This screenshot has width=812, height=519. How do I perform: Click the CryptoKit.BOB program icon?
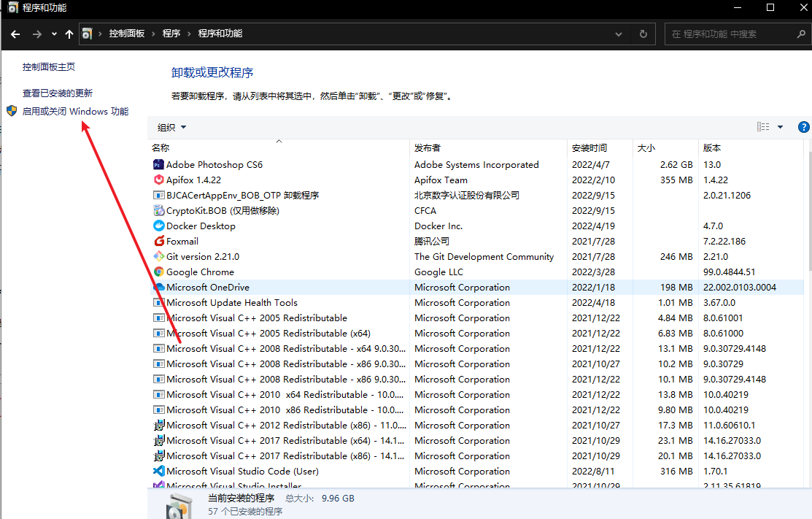(158, 210)
